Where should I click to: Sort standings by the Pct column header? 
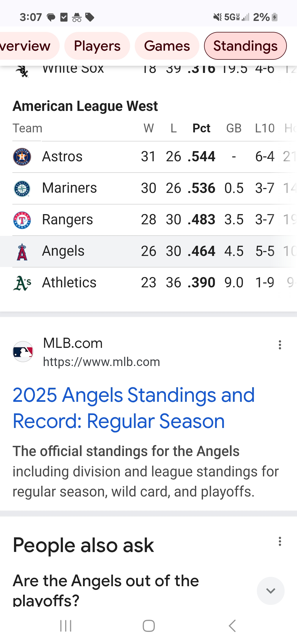point(201,128)
